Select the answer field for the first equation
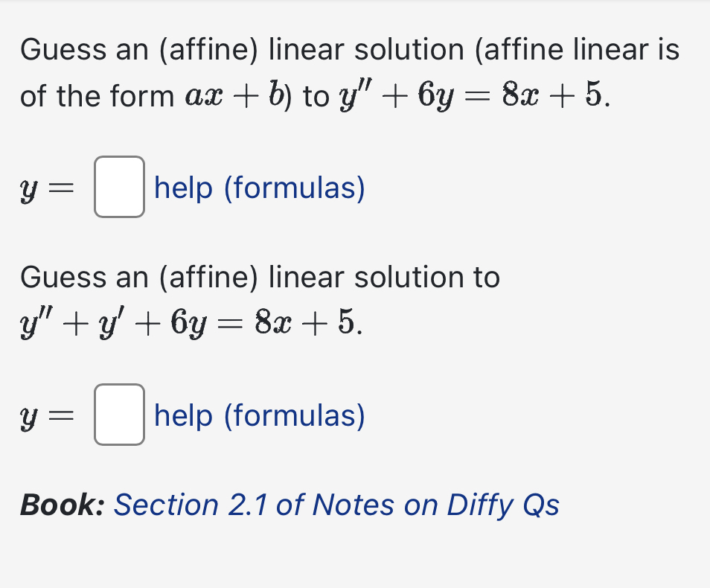This screenshot has height=588, width=710. [118, 188]
